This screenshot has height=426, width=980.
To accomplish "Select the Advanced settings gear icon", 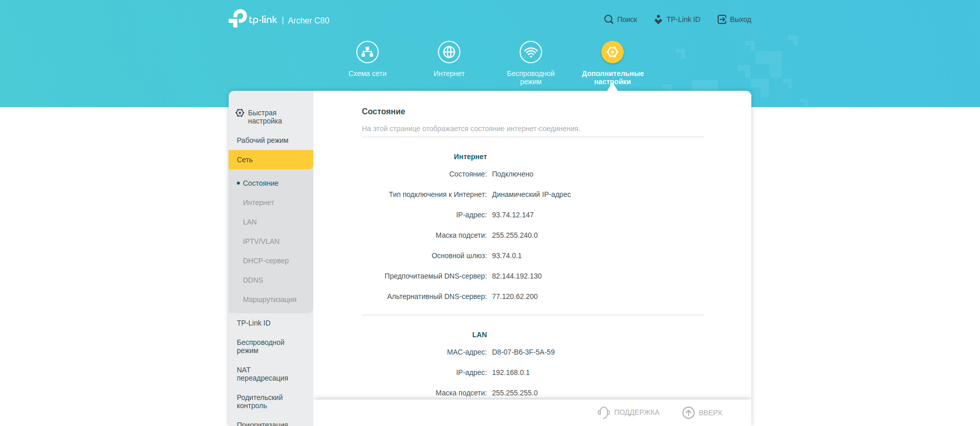I will click(x=612, y=52).
